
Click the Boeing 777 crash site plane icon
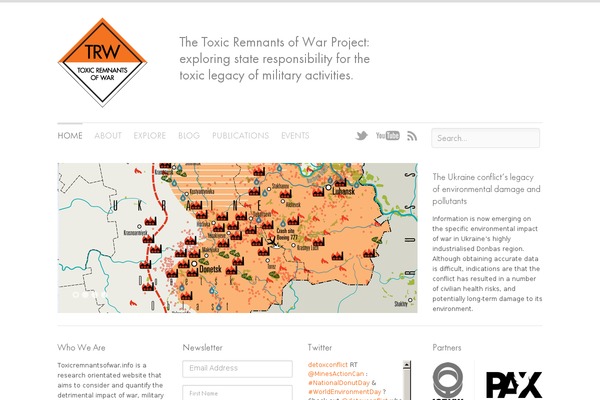tap(272, 242)
